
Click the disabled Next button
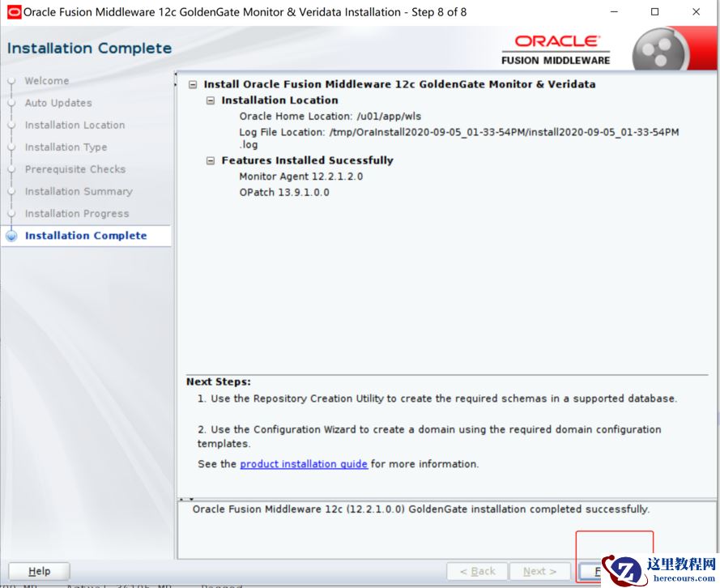(539, 572)
